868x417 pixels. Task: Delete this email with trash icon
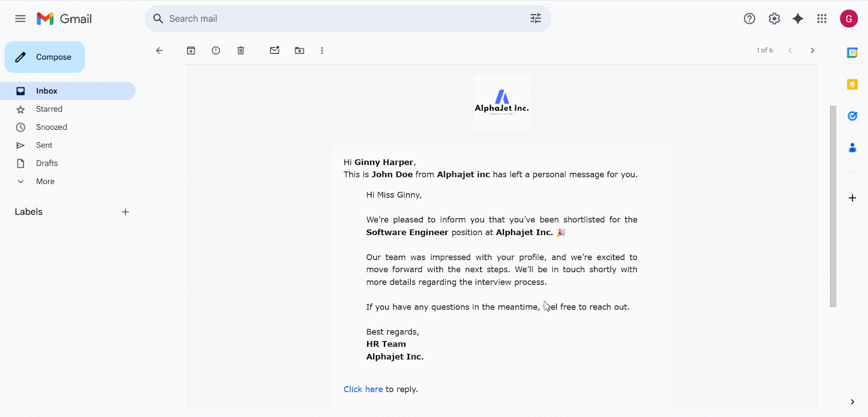tap(241, 50)
